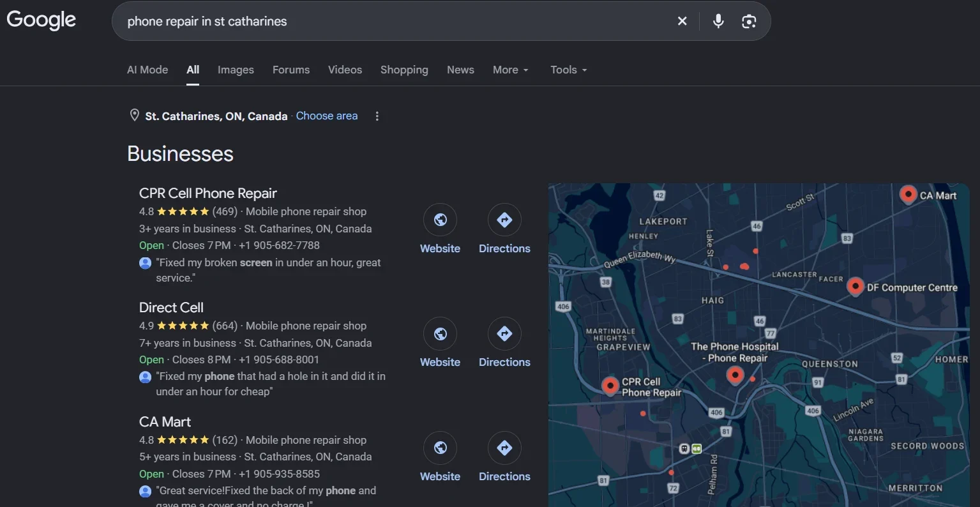Screen dimensions: 980x507
Task: Click the reviewer avatar under CA Mart
Action: 146,491
